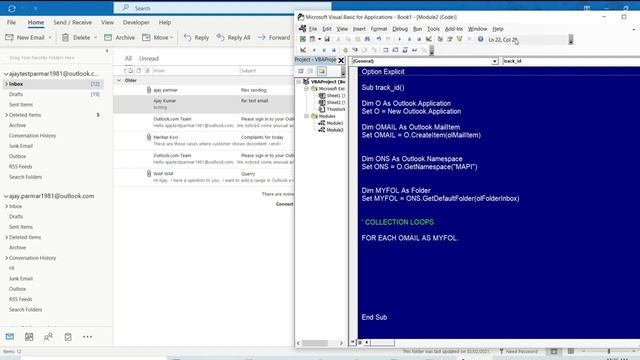The image size is (640, 360).
Task: Open Outlook Tasks navigation icon
Action: point(68,337)
